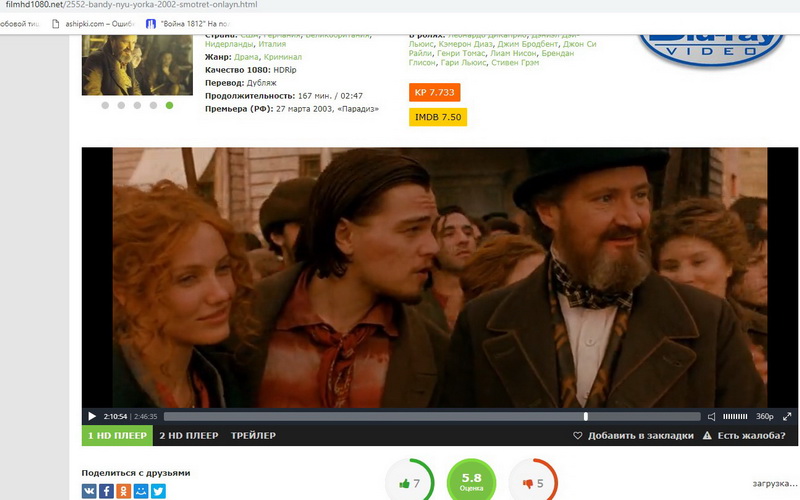800x500 pixels.
Task: Share on Twitter icon
Action: coord(158,491)
